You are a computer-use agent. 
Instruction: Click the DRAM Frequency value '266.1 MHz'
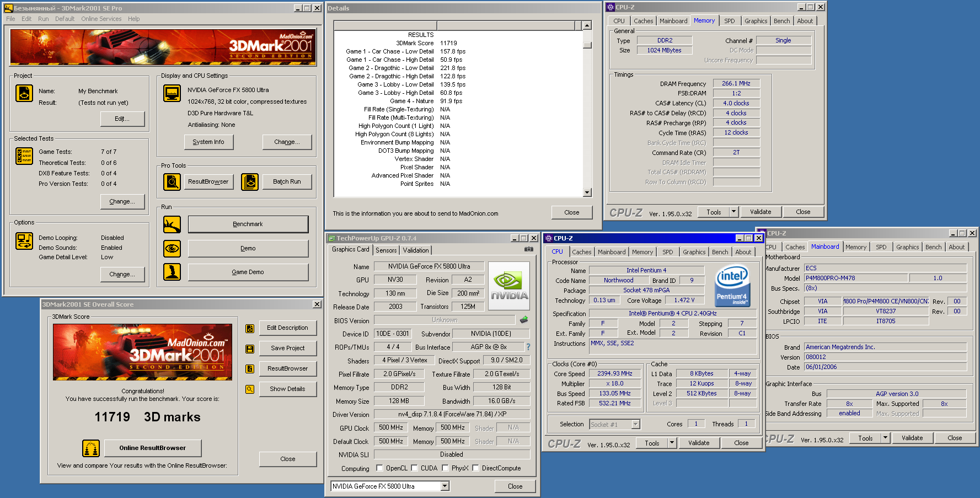[736, 83]
